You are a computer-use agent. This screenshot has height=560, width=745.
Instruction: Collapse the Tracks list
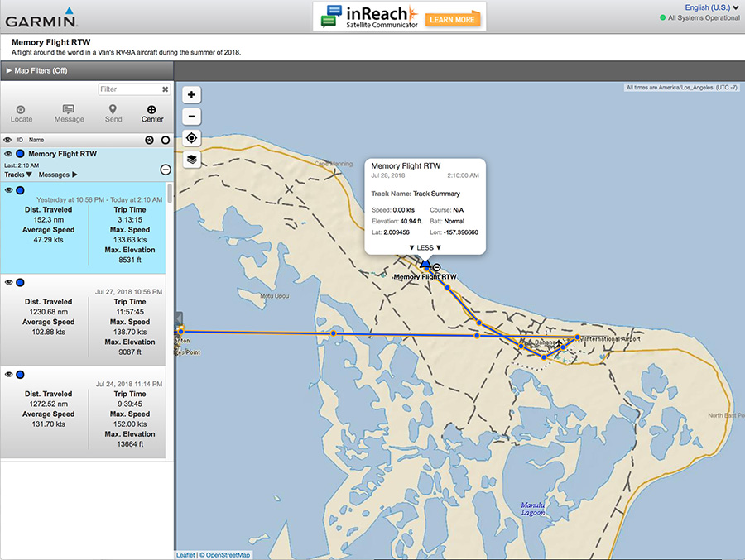click(18, 175)
